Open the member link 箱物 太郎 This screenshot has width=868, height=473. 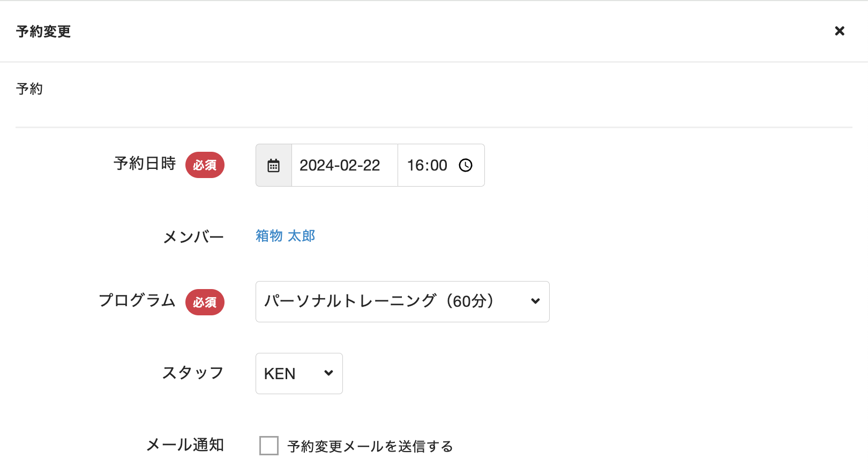285,236
